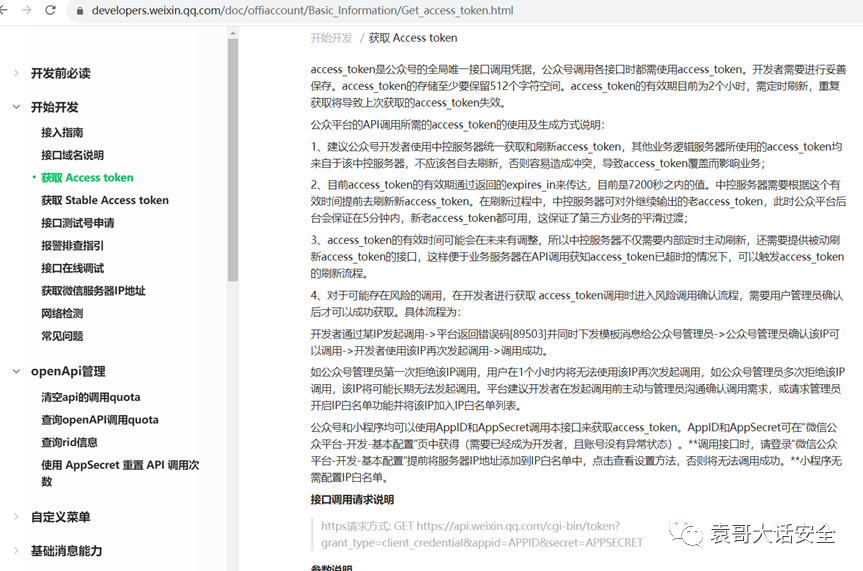This screenshot has width=863, height=571.
Task: Open 查询rid信息 page
Action: coord(69,442)
